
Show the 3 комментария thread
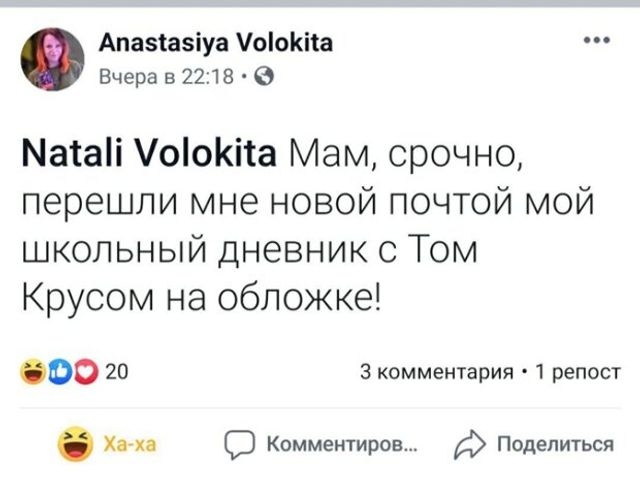pyautogui.click(x=438, y=373)
